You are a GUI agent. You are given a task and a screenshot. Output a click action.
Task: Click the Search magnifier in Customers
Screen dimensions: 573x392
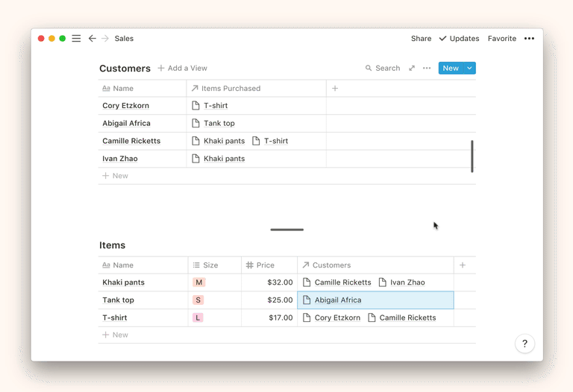click(x=369, y=69)
